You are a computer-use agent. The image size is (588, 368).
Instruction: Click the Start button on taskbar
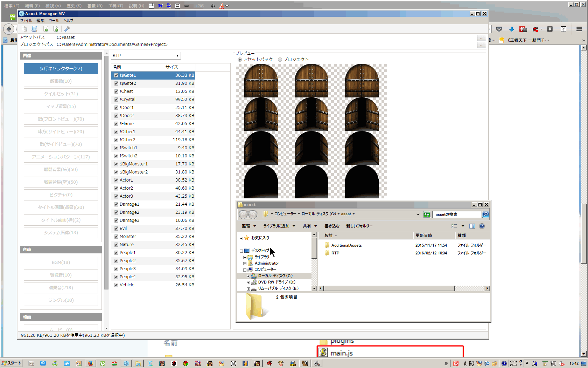(11, 363)
